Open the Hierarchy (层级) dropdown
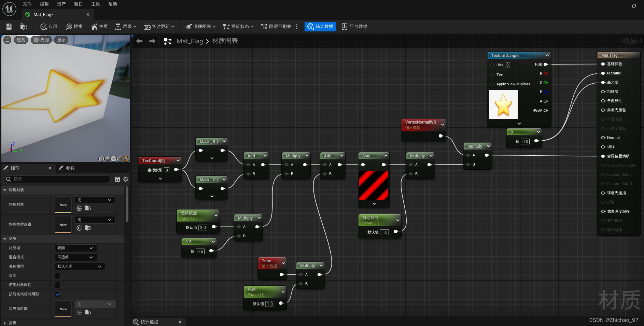The height and width of the screenshot is (326, 644). pyautogui.click(x=126, y=27)
